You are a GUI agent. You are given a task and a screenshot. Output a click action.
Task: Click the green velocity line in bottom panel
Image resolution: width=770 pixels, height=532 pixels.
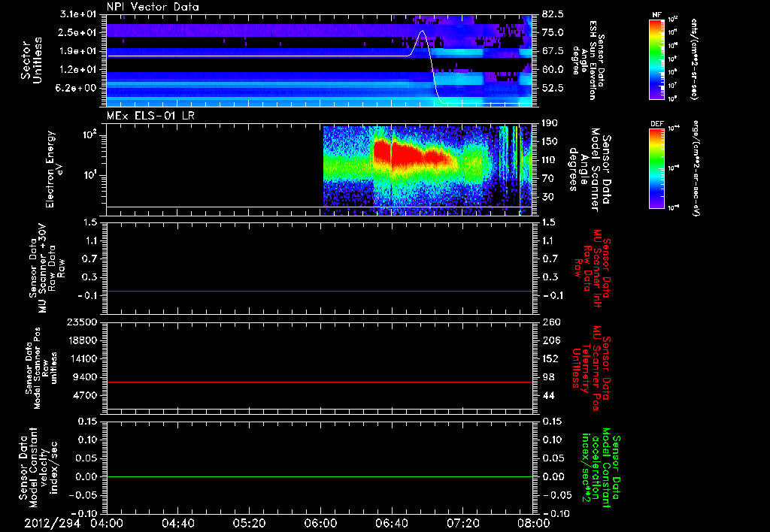click(320, 476)
